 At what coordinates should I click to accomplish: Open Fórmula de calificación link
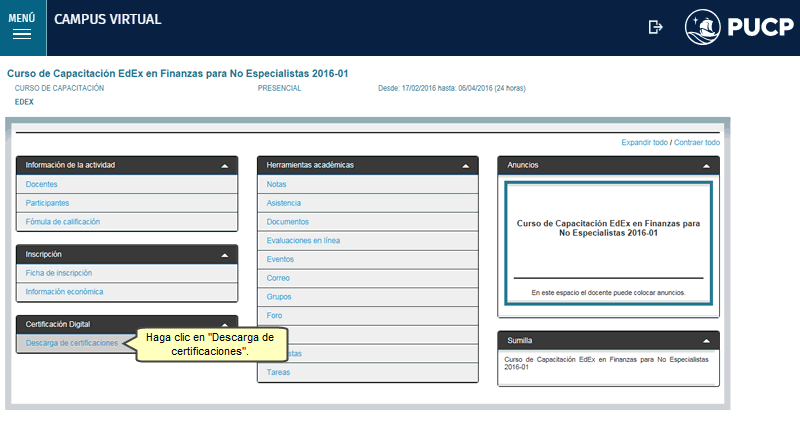click(63, 222)
